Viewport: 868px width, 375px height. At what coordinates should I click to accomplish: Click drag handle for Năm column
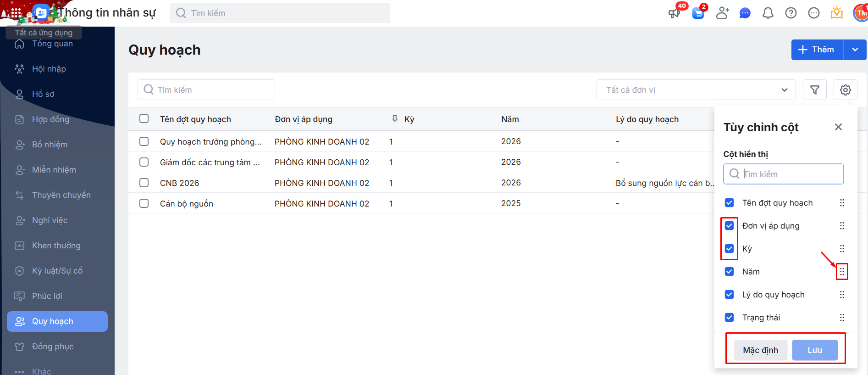pyautogui.click(x=842, y=272)
